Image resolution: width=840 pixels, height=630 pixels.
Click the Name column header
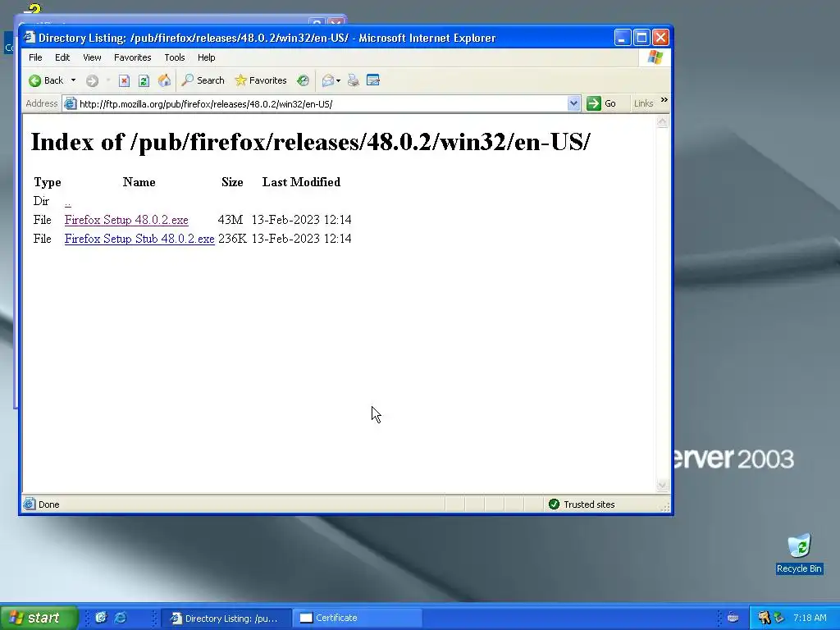coord(139,182)
